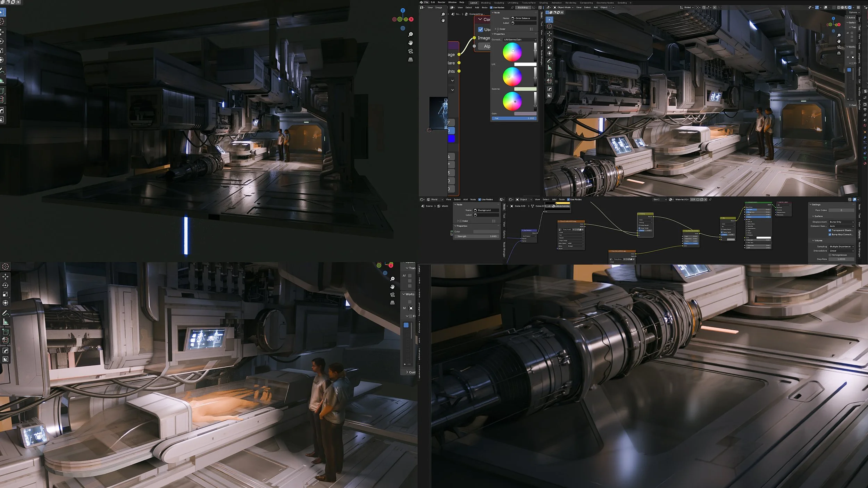Click zoom magnifier in the medical-bed close-up viewport

click(392, 279)
